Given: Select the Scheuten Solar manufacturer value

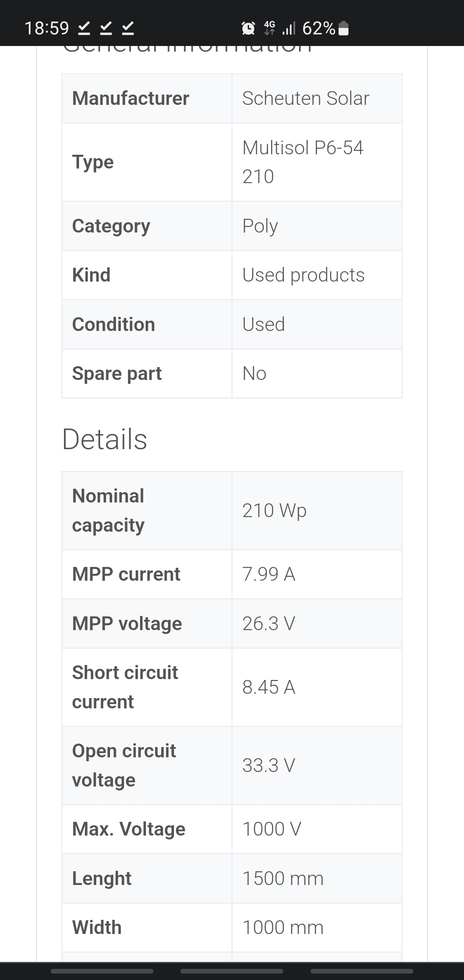Looking at the screenshot, I should pyautogui.click(x=305, y=98).
